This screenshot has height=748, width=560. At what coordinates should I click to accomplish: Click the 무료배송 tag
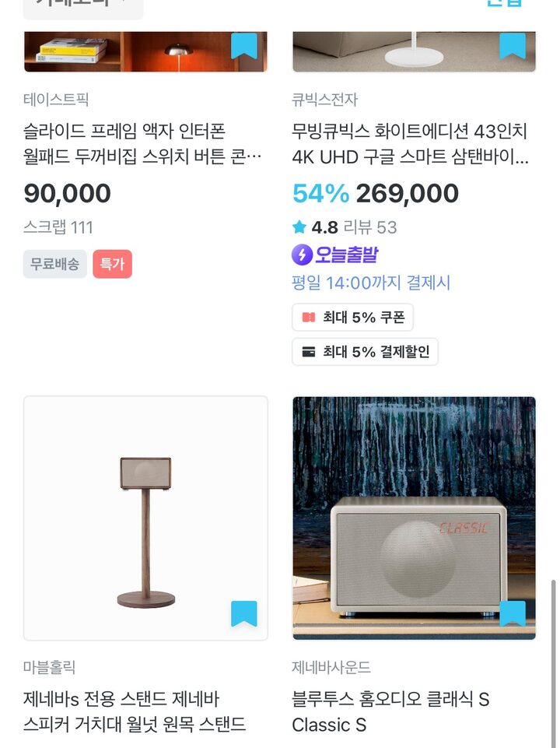(x=54, y=264)
